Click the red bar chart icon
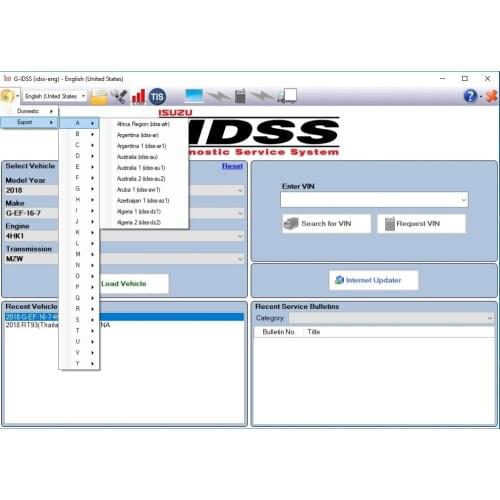This screenshot has height=500, width=500. (138, 97)
